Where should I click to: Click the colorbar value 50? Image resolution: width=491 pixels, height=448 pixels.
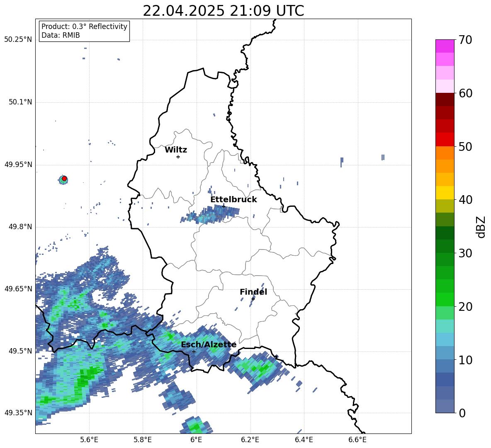[465, 146]
